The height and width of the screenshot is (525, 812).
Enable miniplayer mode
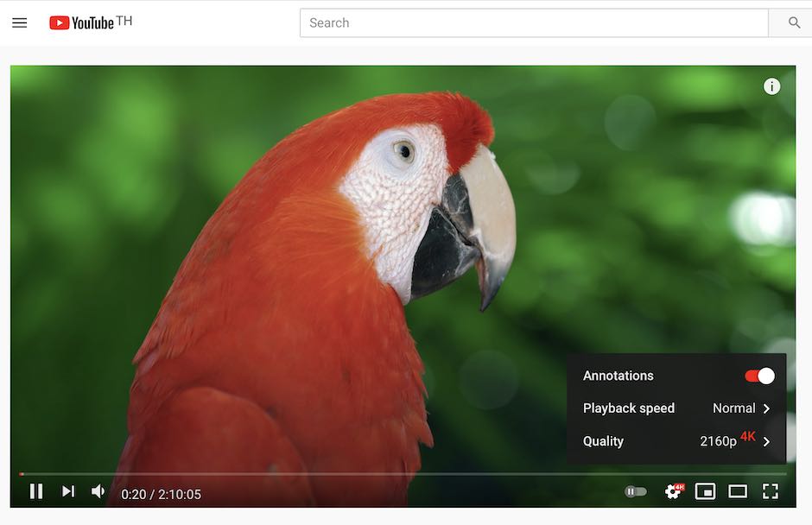point(706,490)
